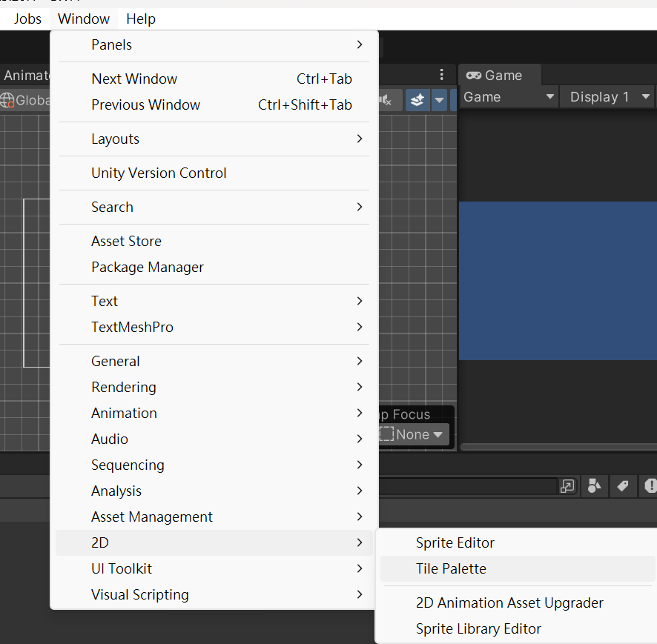Screen dimensions: 657x644
Task: Click the search by label tag icon
Action: coord(623,486)
